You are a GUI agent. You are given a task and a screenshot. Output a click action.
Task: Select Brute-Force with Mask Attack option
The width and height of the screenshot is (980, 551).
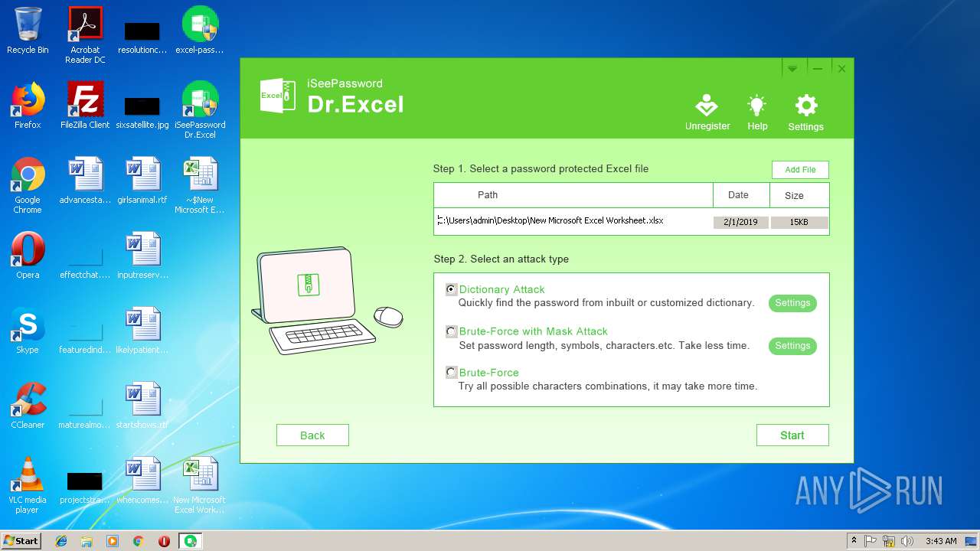click(x=452, y=331)
